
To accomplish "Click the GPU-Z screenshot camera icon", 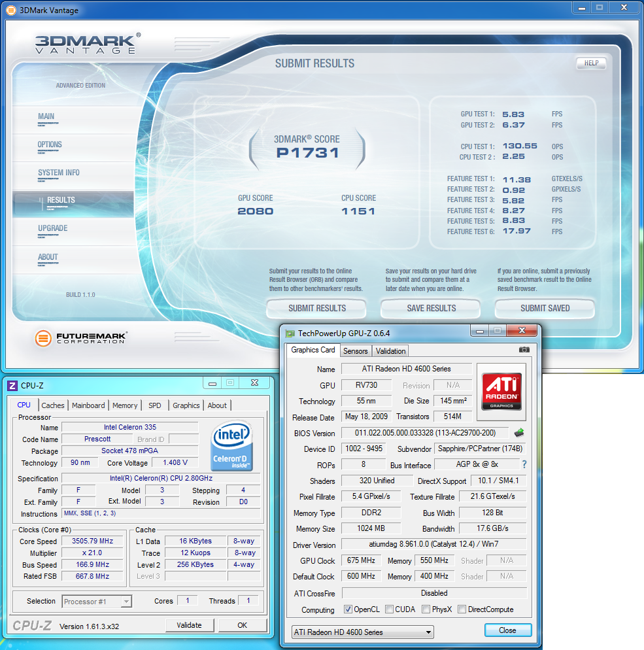I will click(524, 349).
